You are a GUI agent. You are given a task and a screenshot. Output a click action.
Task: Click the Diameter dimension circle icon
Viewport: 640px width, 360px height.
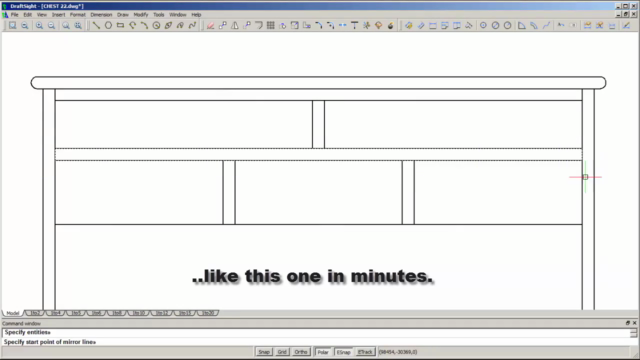point(495,25)
